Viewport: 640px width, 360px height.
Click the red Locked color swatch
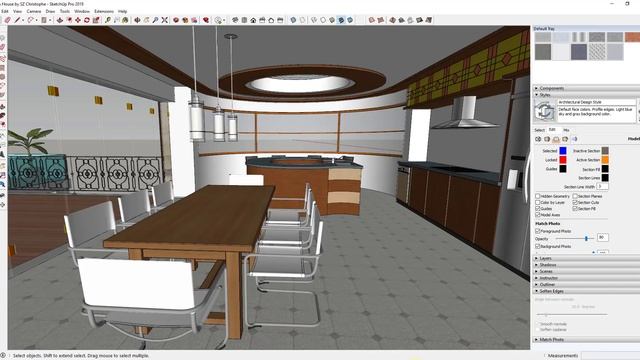(x=563, y=160)
